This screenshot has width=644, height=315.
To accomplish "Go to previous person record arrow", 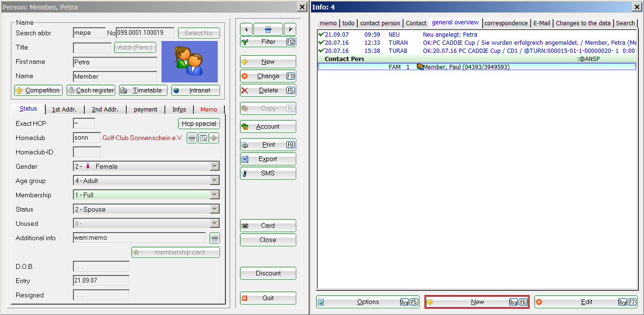I will [246, 29].
